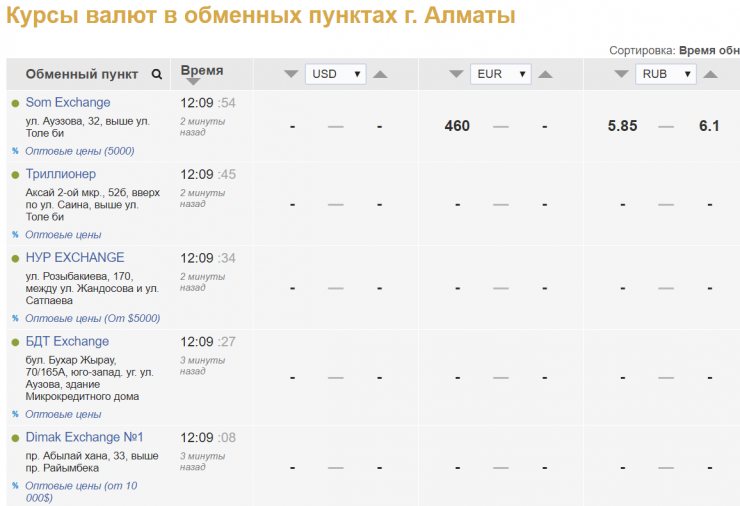Viewport: 740px width, 506px height.
Task: Click the search magnifier in Обменный пункт header
Action: 156,74
